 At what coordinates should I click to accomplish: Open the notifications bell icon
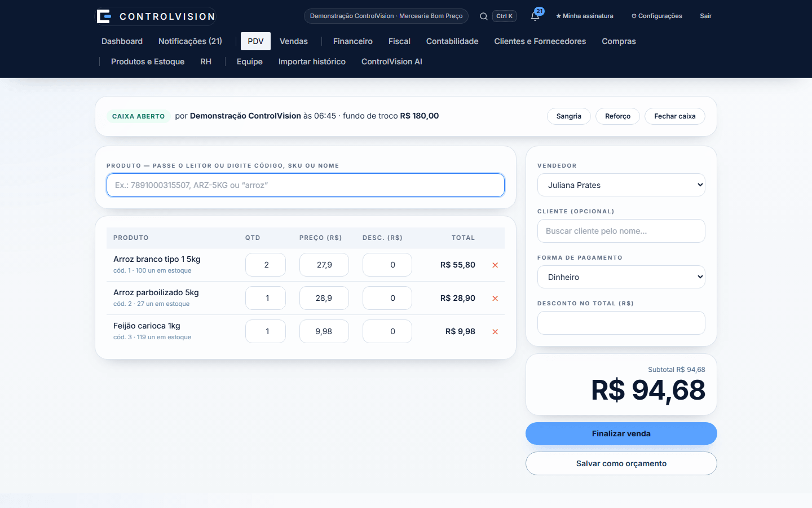click(x=535, y=16)
